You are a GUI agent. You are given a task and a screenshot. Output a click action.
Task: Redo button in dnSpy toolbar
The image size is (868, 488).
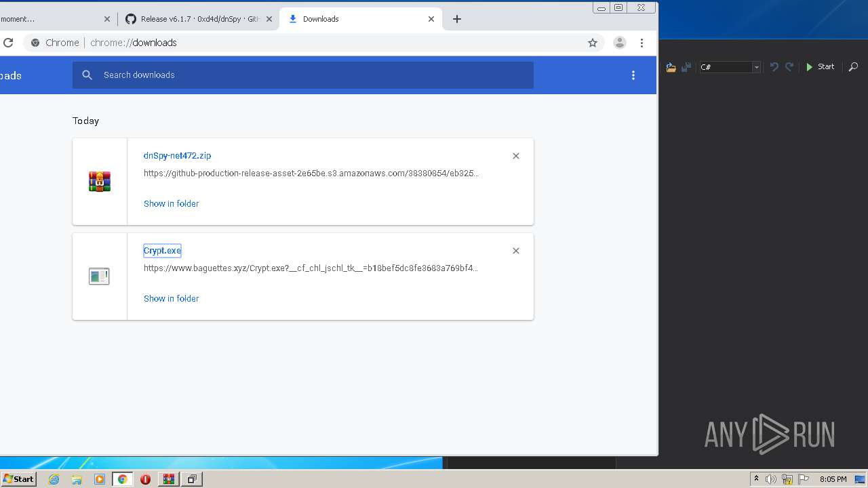pos(789,67)
